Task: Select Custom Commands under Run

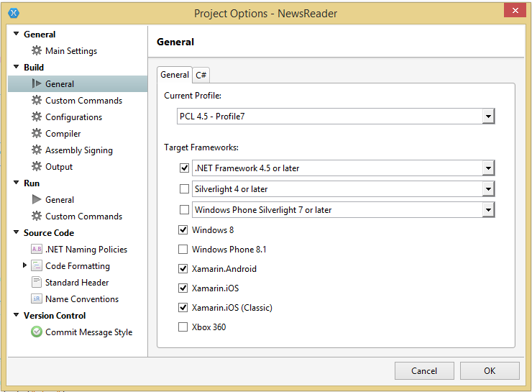Action: [x=83, y=216]
